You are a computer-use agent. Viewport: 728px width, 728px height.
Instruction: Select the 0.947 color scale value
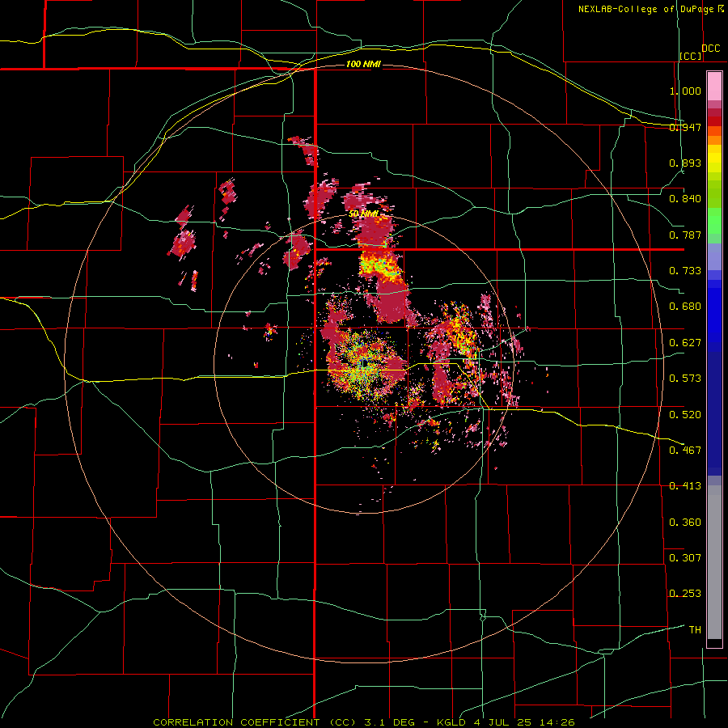click(685, 127)
